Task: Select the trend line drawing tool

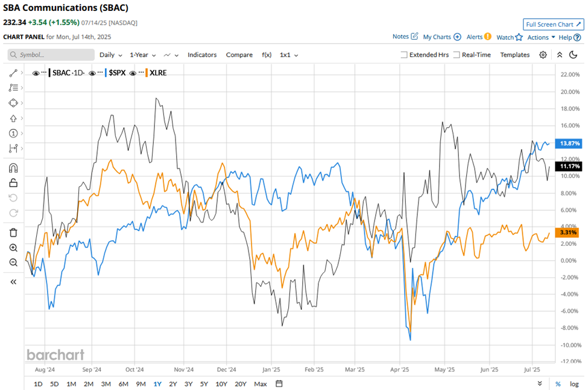Action: click(13, 73)
